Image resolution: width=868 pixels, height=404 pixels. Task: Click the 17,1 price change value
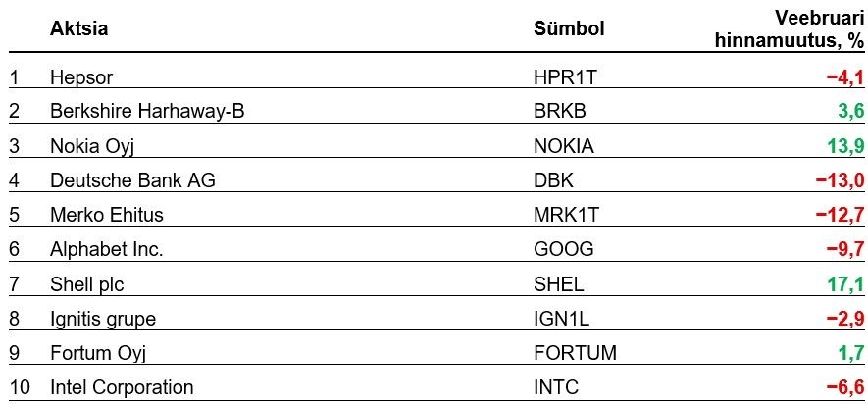click(x=843, y=283)
